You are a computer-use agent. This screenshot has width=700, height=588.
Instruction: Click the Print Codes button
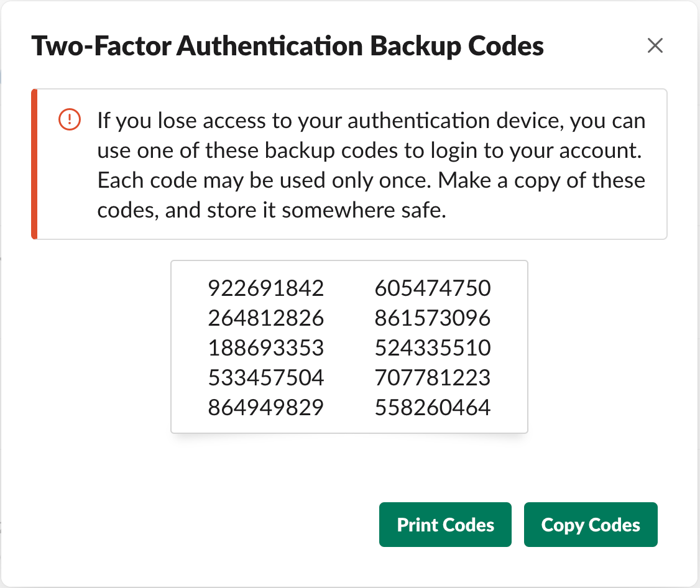click(x=445, y=525)
